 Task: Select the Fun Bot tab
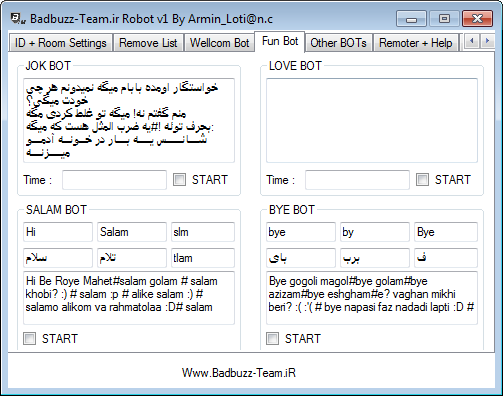[280, 42]
